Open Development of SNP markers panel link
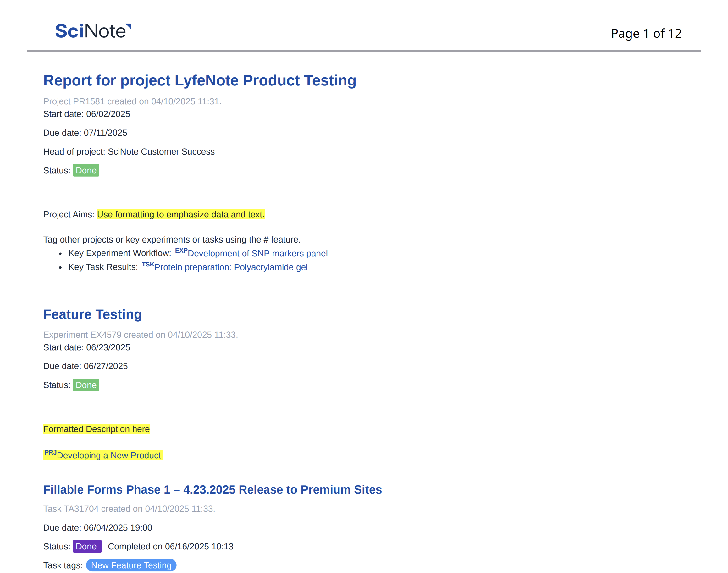The image size is (728, 573). tap(257, 253)
